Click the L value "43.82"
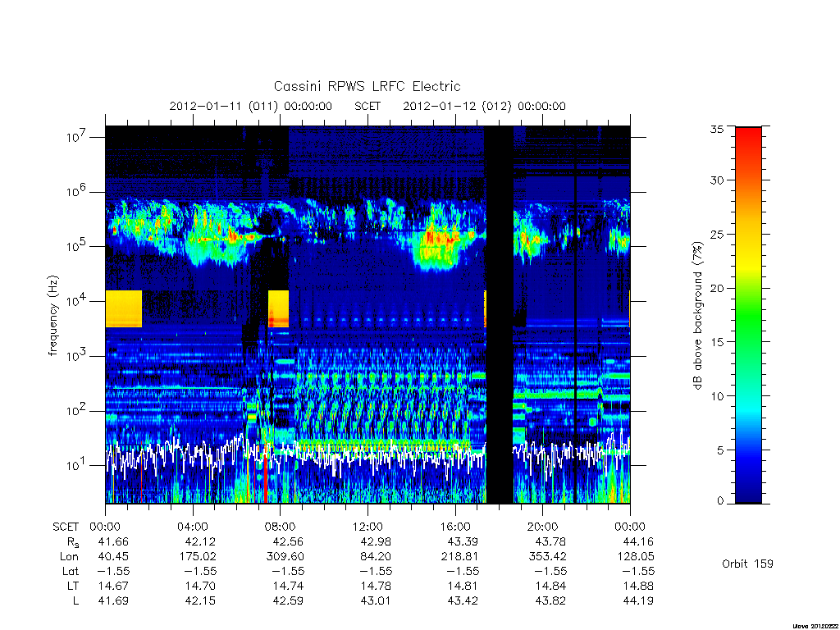 (550, 601)
